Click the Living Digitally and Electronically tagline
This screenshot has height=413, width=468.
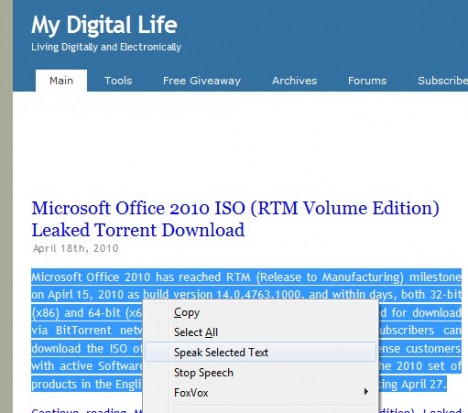click(106, 47)
